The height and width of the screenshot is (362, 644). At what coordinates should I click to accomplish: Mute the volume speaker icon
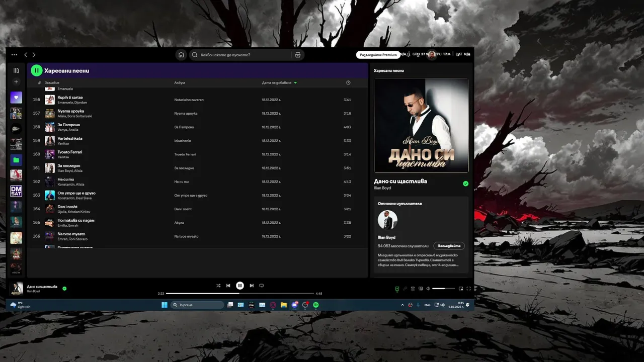[428, 289]
